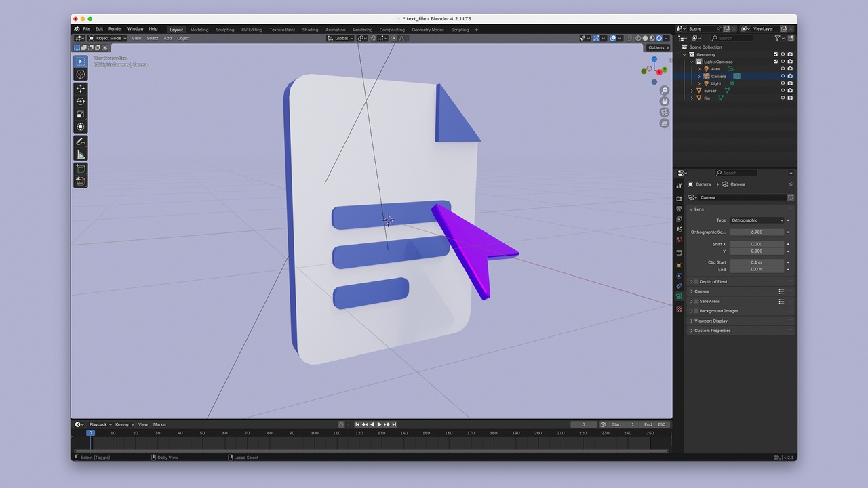This screenshot has width=868, height=488.
Task: Open the Output properties tab
Action: pos(679,209)
